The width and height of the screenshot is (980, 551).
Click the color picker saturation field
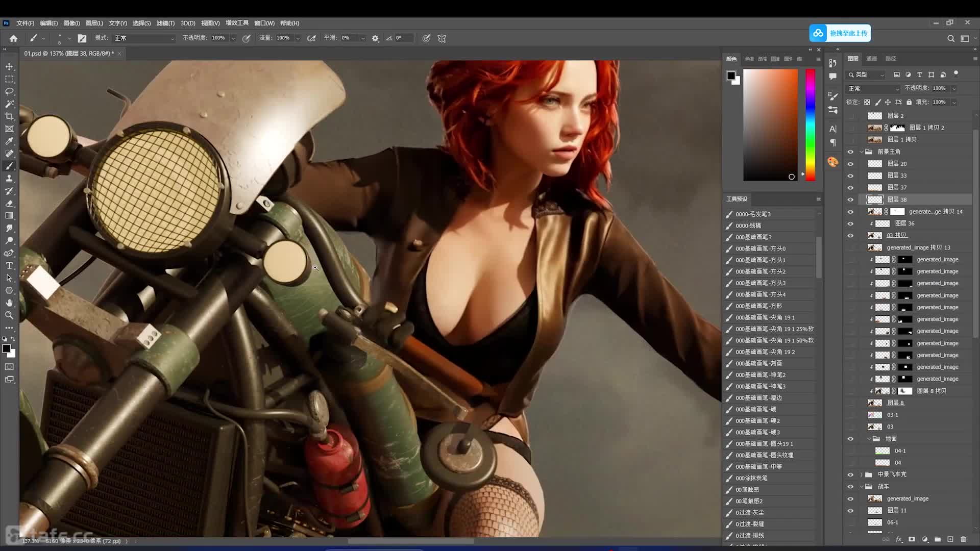pos(770,125)
